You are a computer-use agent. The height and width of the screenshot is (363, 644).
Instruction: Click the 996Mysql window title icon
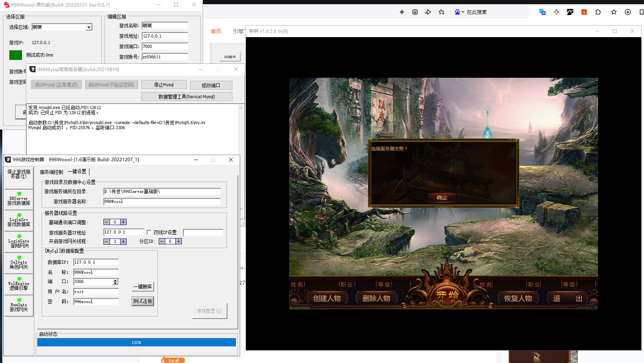pyautogui.click(x=32, y=69)
